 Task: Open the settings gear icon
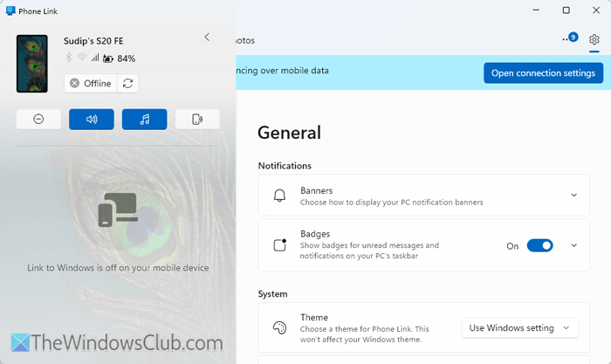click(x=594, y=39)
